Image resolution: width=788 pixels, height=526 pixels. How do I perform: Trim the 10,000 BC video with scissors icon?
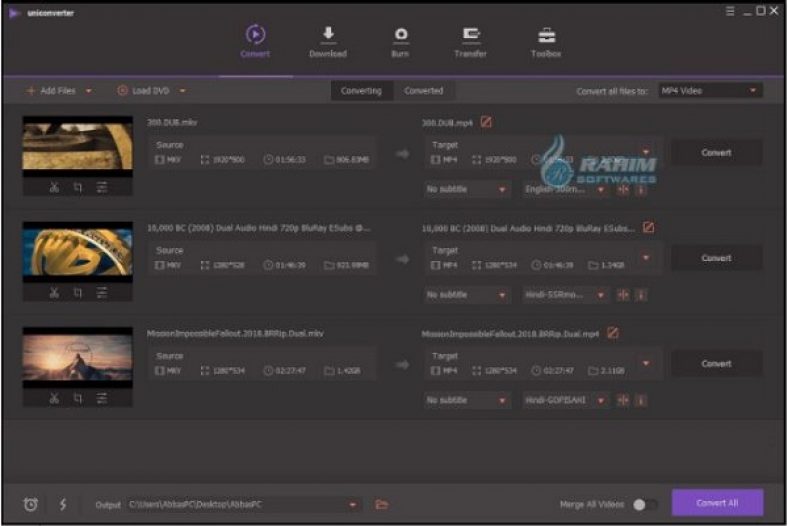(54, 293)
